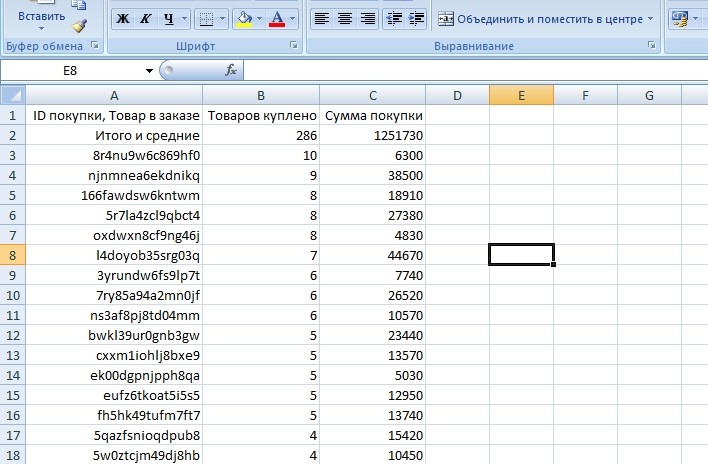Open the Вставить paste options dropdown
This screenshot has width=708, height=464.
(41, 30)
